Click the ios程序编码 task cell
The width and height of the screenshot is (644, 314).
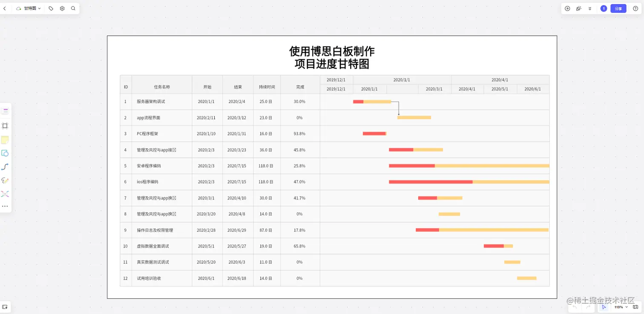pyautogui.click(x=162, y=182)
